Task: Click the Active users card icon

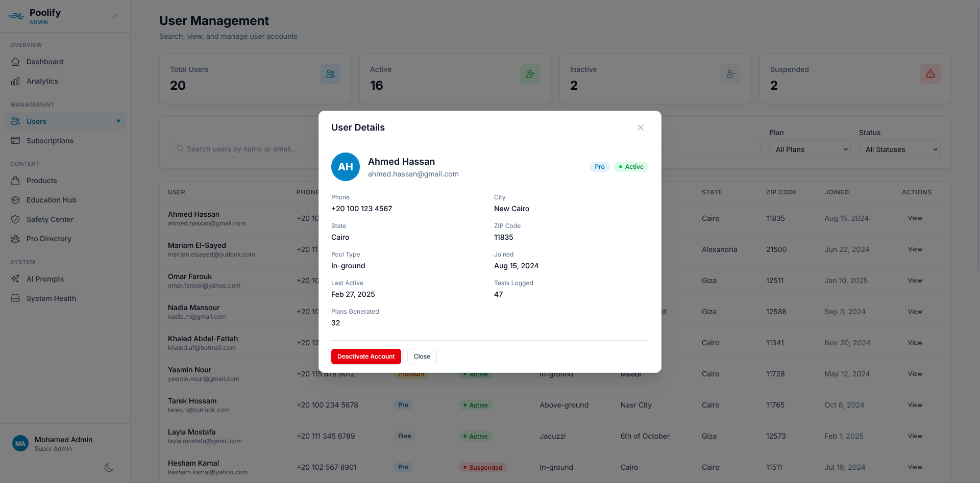Action: [530, 74]
